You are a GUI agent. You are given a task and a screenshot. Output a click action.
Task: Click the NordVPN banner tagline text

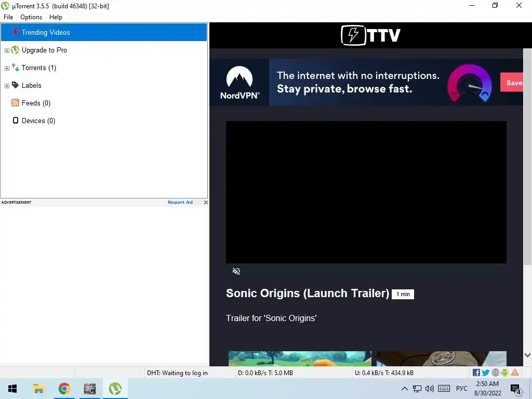(358, 82)
